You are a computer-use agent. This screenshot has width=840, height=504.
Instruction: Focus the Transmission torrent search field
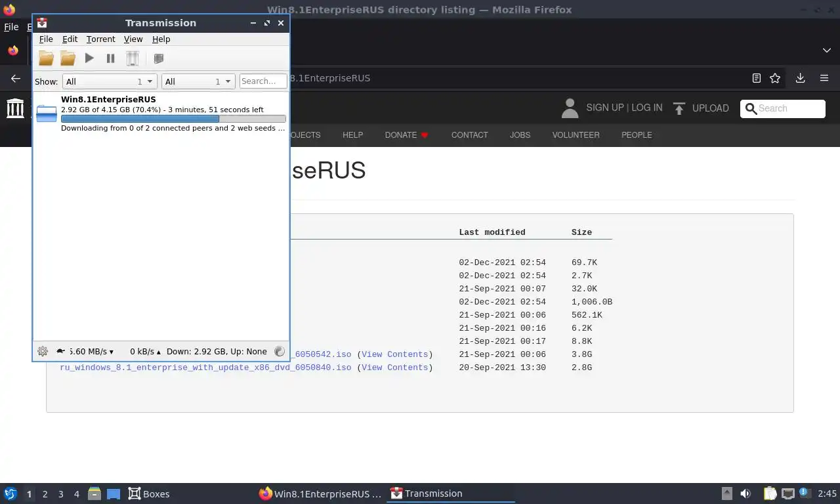263,81
